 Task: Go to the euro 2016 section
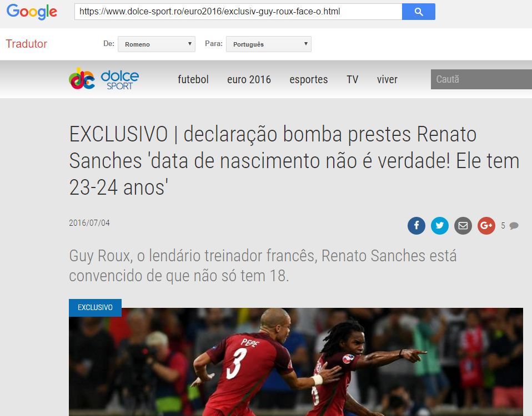(x=249, y=79)
